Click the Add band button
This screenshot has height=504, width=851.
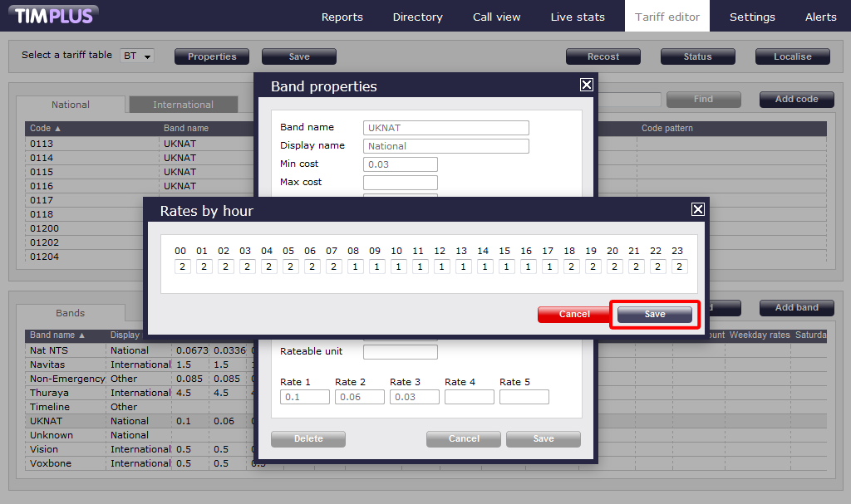point(796,308)
